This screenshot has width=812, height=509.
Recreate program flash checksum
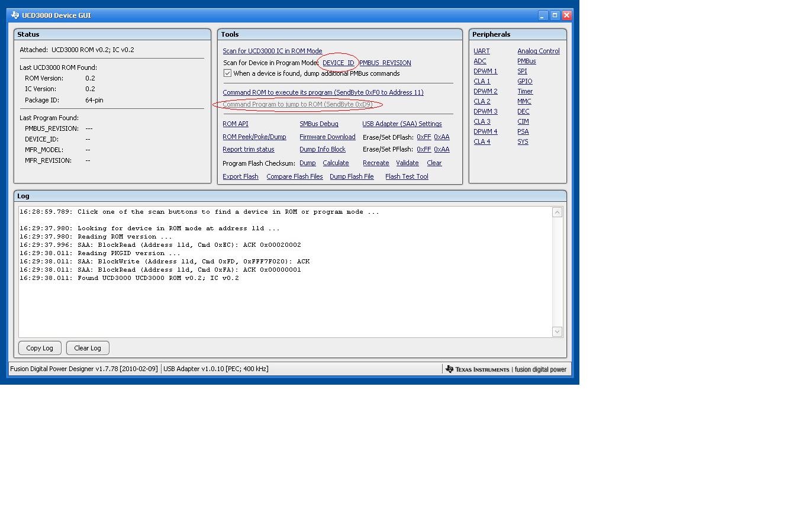click(376, 163)
